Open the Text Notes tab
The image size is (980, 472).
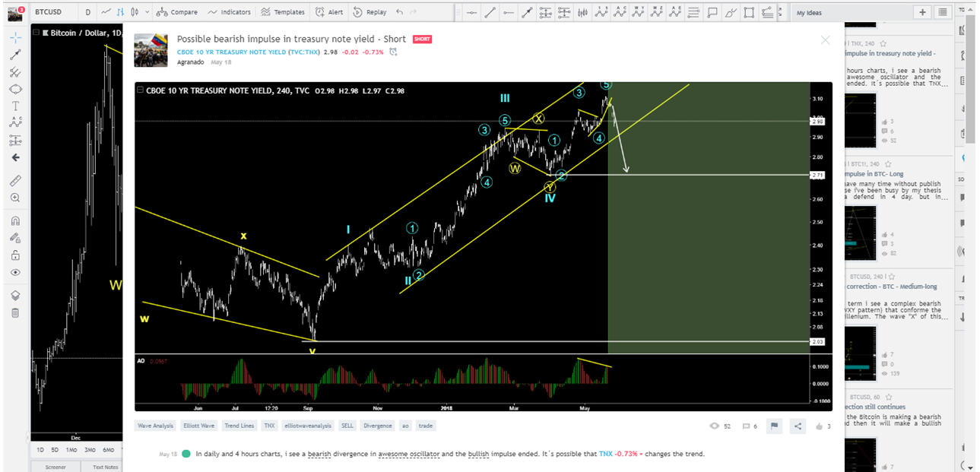tap(104, 467)
